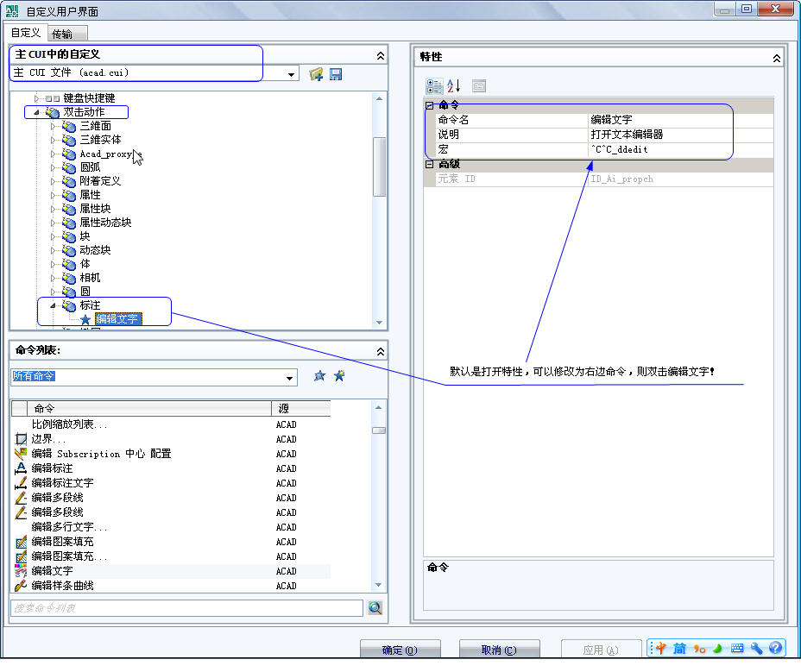Collapse the 主 CUI中的自定义 panel
The width and height of the screenshot is (801, 672).
pyautogui.click(x=381, y=56)
